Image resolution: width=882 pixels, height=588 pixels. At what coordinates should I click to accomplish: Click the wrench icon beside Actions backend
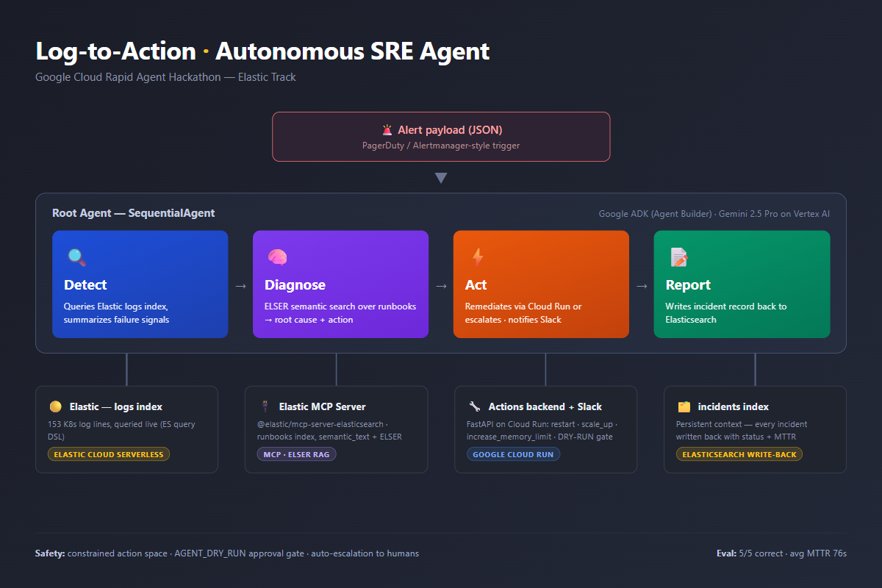pyautogui.click(x=474, y=406)
